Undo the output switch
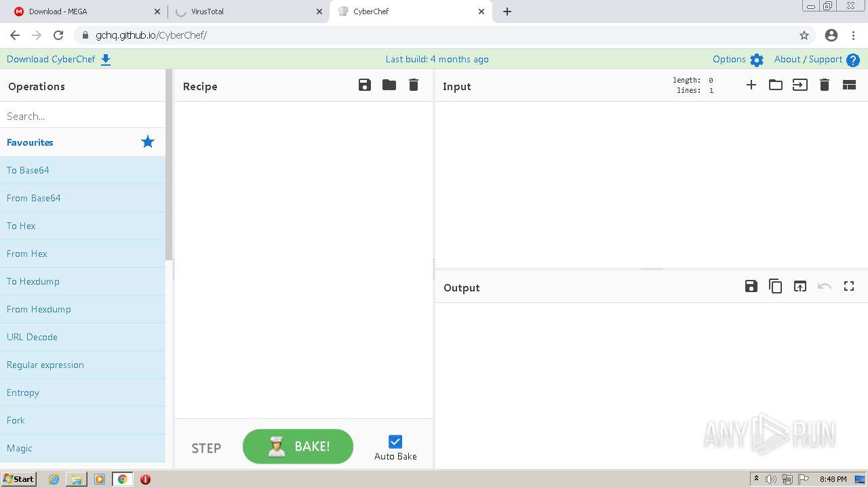 click(x=825, y=286)
